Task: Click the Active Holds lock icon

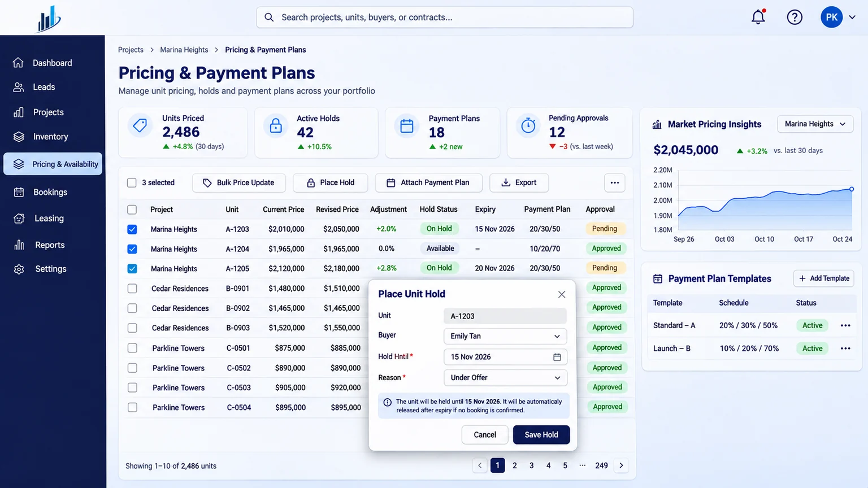Action: pyautogui.click(x=276, y=125)
